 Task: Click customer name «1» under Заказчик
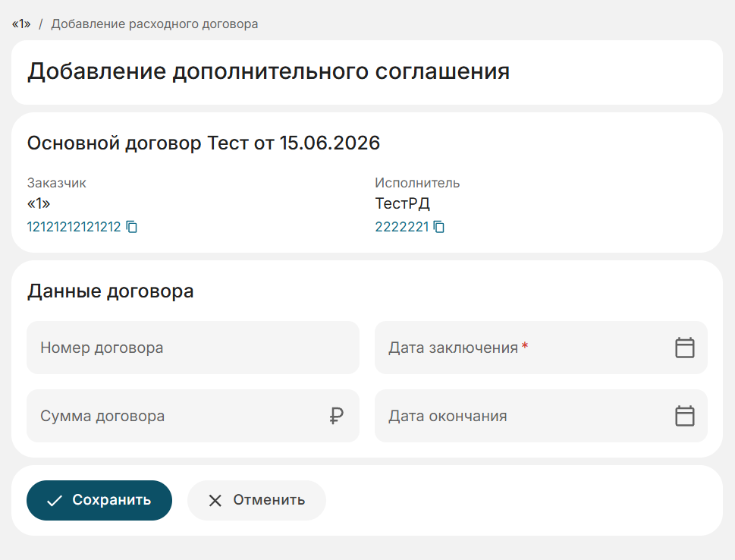tap(39, 203)
